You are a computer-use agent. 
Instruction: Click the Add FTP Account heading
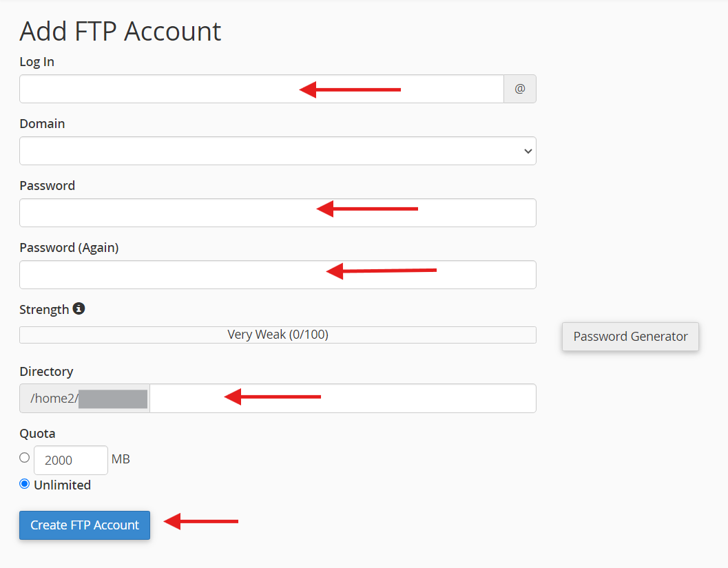coord(121,31)
